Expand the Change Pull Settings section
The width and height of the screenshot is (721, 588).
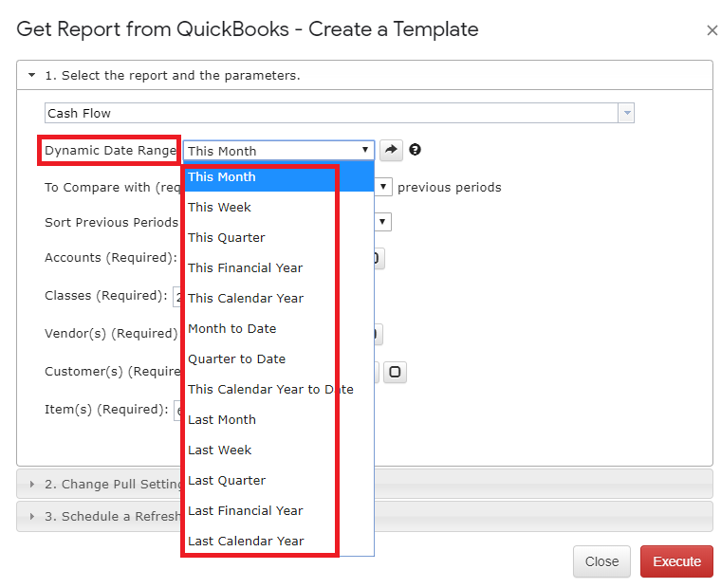[32, 484]
